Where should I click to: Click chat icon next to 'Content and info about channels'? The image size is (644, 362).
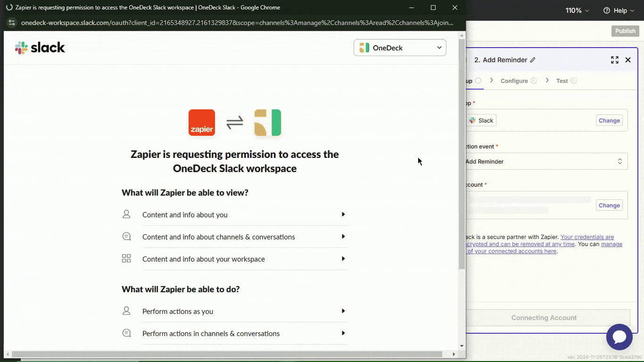[x=126, y=237]
